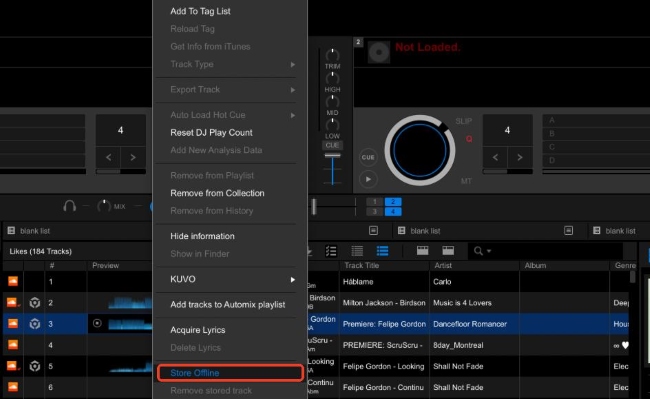Increase beat loop size on deck 2
The width and height of the screenshot is (650, 399).
[520, 157]
